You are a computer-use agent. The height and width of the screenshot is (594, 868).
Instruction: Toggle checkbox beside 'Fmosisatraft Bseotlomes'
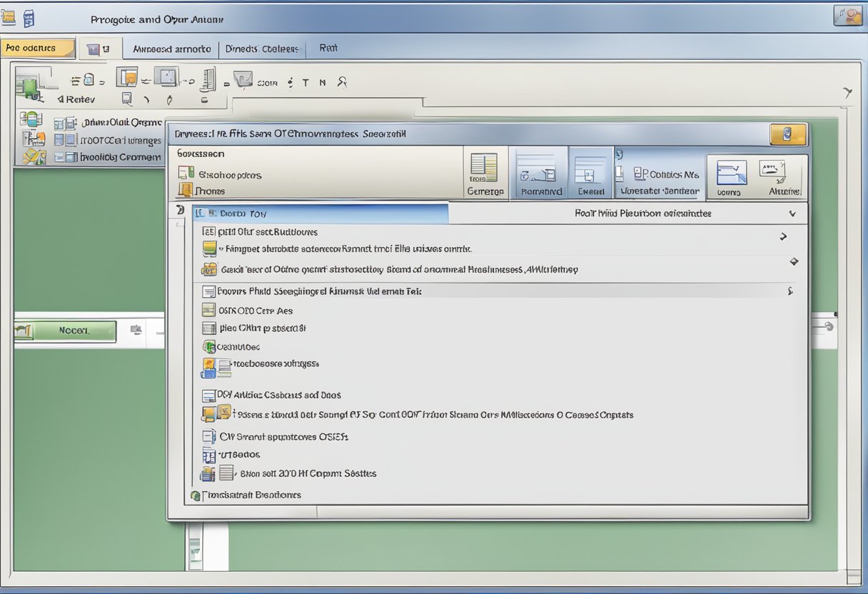click(196, 495)
